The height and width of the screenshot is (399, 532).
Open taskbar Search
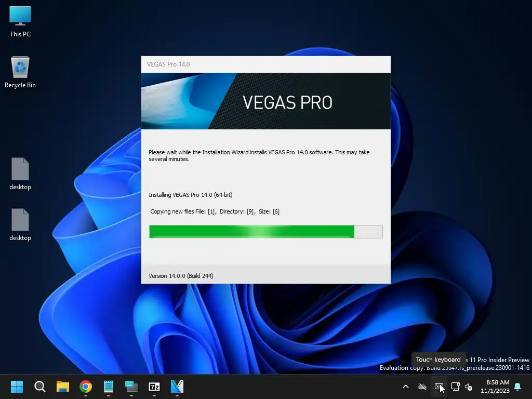click(x=39, y=387)
